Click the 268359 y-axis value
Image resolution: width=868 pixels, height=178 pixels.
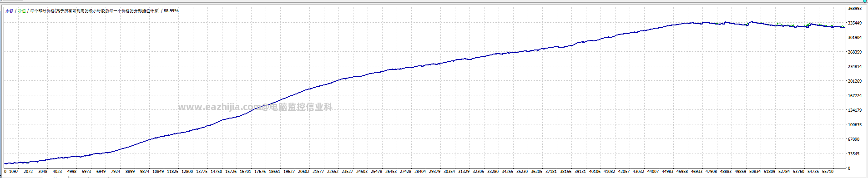click(855, 52)
